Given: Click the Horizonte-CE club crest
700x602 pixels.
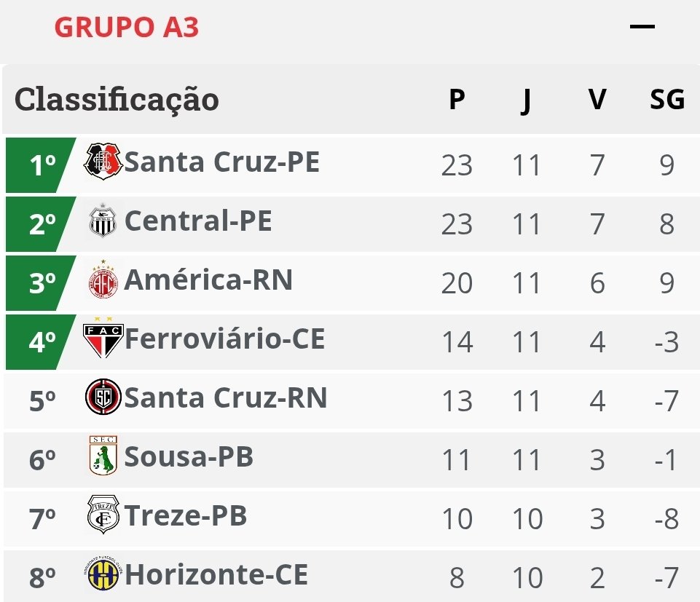Looking at the screenshot, I should [103, 574].
